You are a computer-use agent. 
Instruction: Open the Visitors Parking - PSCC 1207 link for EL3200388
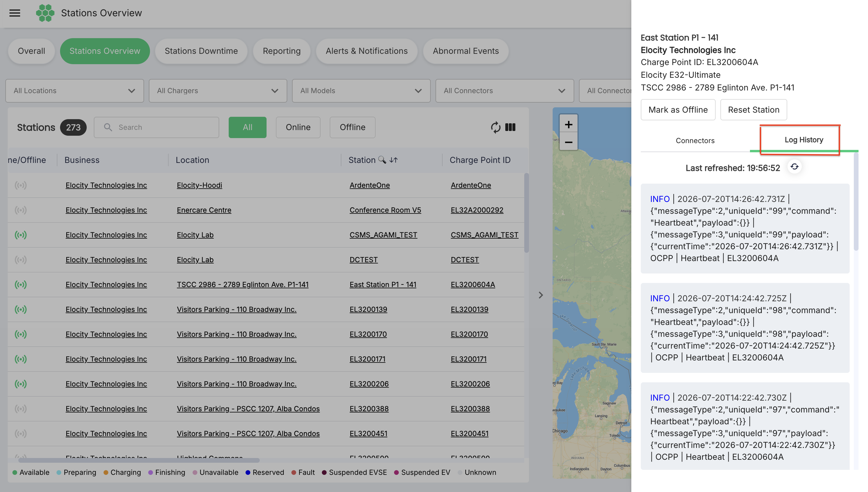(x=248, y=409)
